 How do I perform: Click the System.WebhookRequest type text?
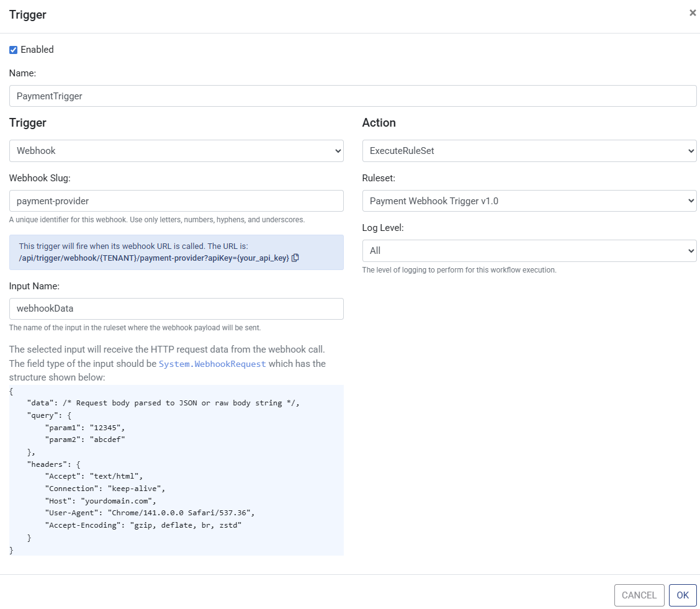tap(212, 364)
